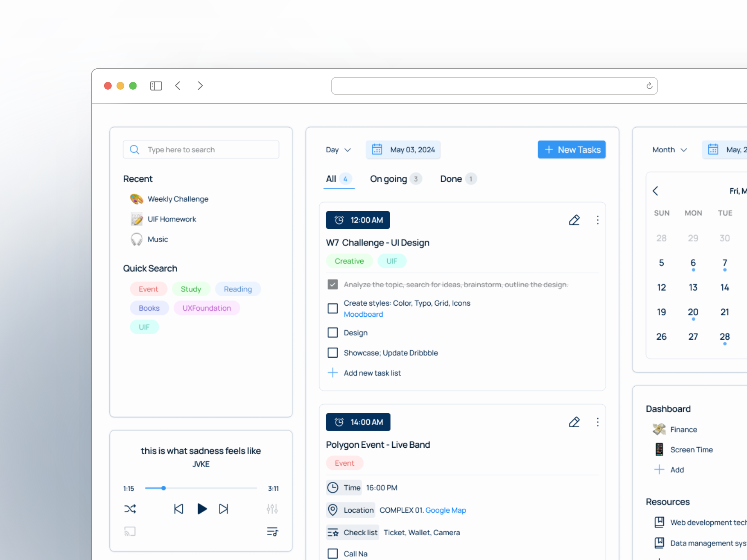Skip to the next track
The image size is (747, 560).
click(224, 509)
